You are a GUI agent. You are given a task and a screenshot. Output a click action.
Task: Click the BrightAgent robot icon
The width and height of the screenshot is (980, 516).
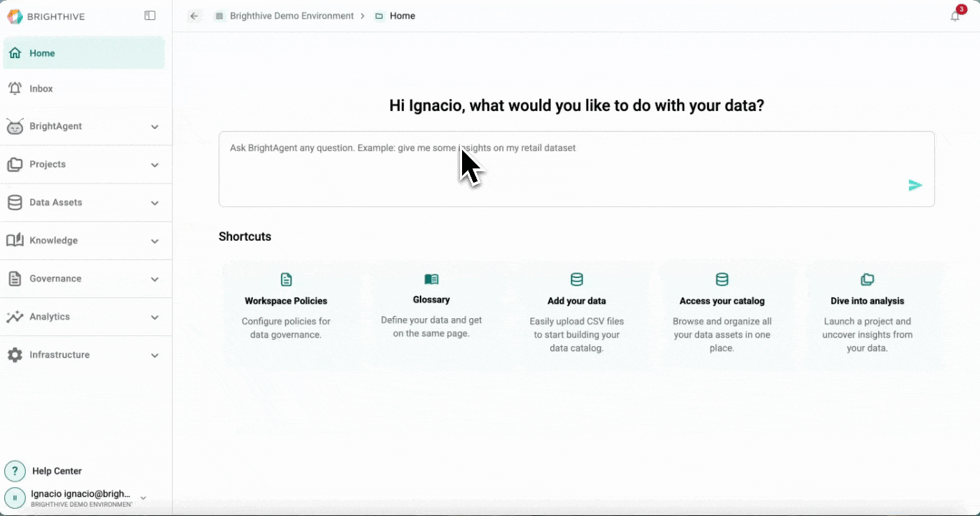15,127
